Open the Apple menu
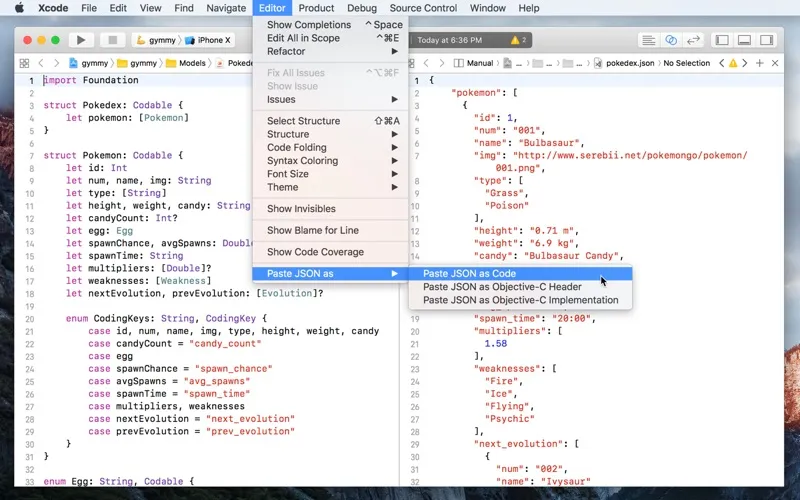 [x=19, y=8]
